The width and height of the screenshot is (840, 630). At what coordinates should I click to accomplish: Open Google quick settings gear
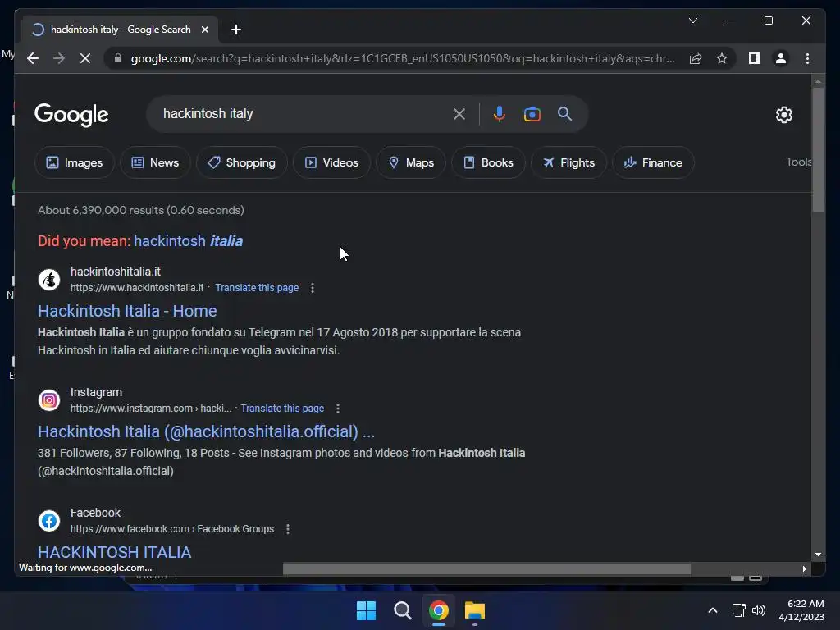pos(783,114)
